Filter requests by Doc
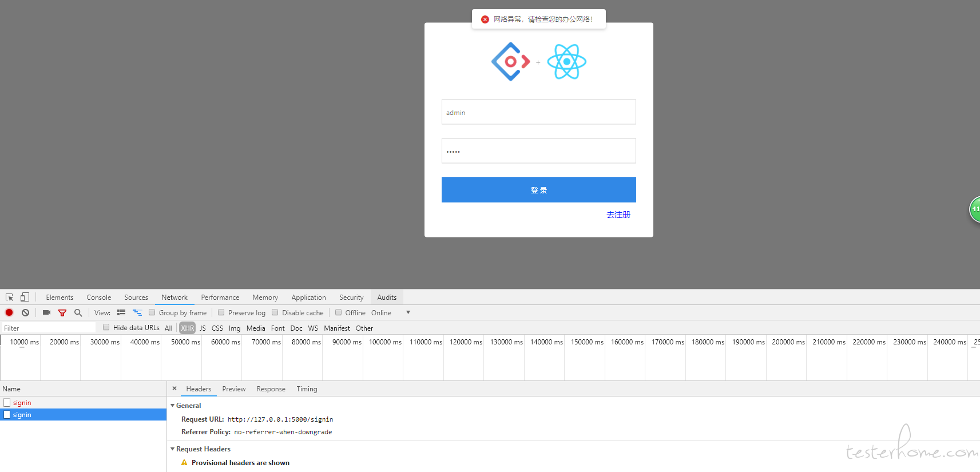 click(x=296, y=328)
